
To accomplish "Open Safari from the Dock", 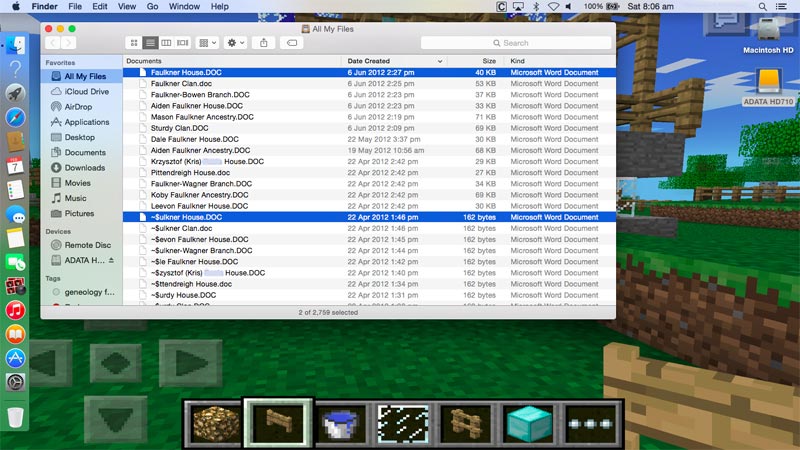I will pos(15,117).
